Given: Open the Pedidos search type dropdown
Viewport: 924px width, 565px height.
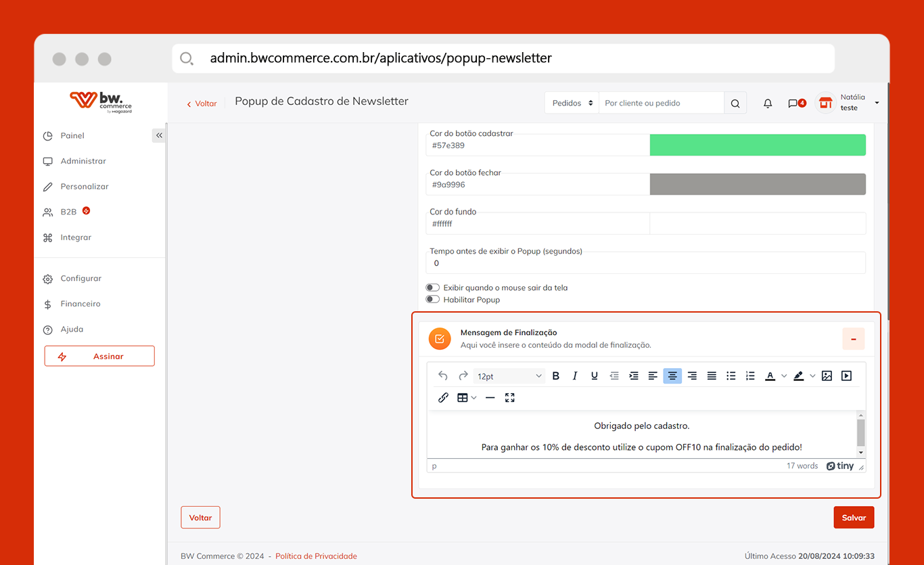Looking at the screenshot, I should pos(572,103).
